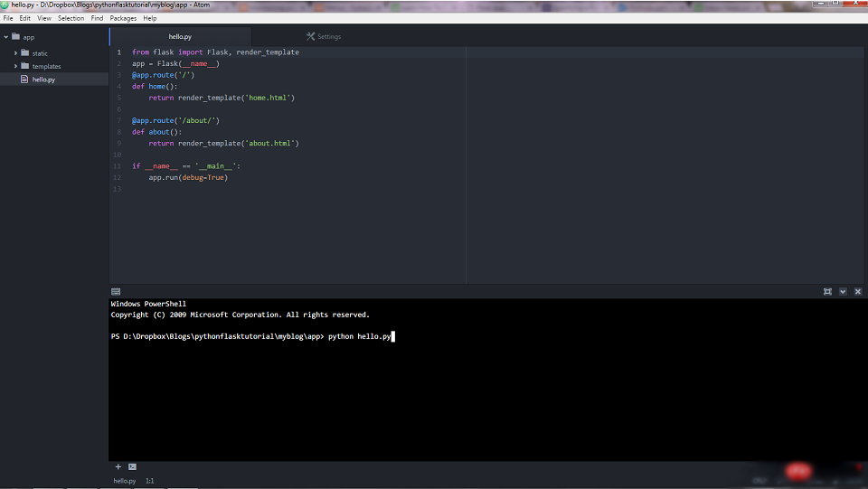Viewport: 868px width, 489px height.
Task: Click the Windows PowerShell header text
Action: 148,304
